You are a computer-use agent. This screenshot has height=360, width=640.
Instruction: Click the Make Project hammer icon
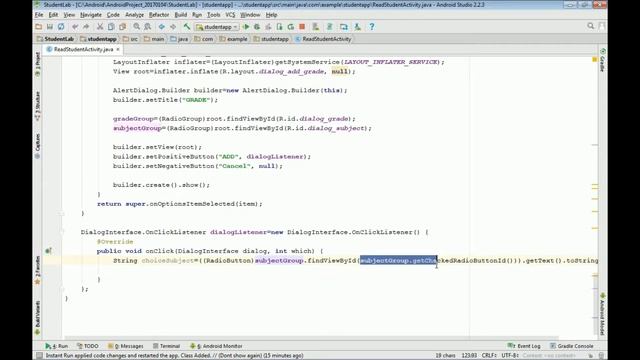point(187,27)
